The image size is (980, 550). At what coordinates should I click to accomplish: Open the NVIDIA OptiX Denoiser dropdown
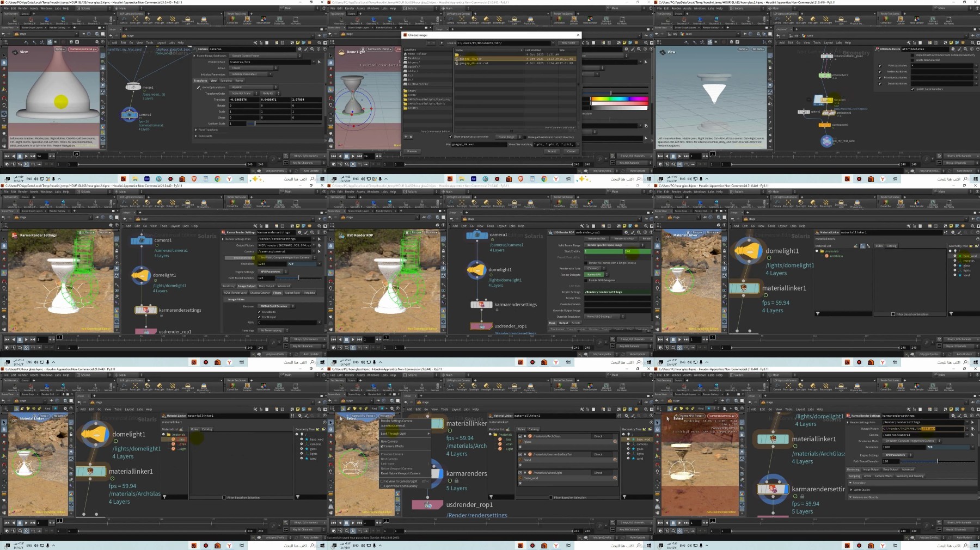coord(277,306)
